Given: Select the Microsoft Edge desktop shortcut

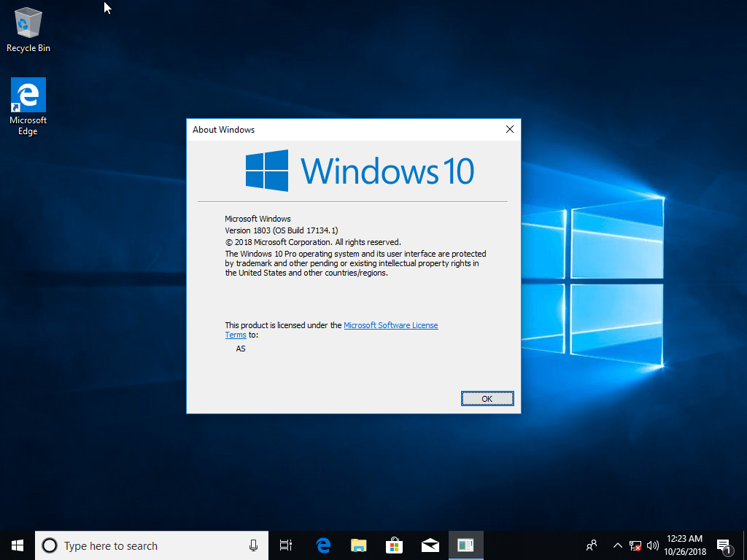Looking at the screenshot, I should tap(28, 106).
